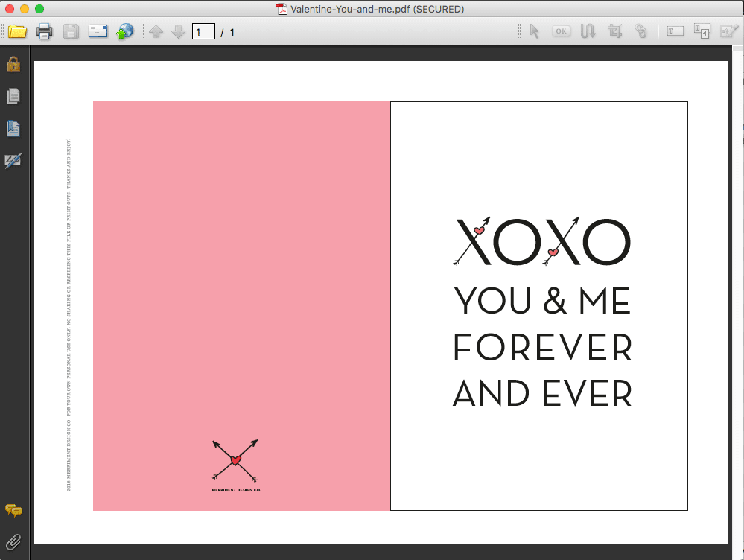Click the vertical copyright notice text

[x=69, y=314]
